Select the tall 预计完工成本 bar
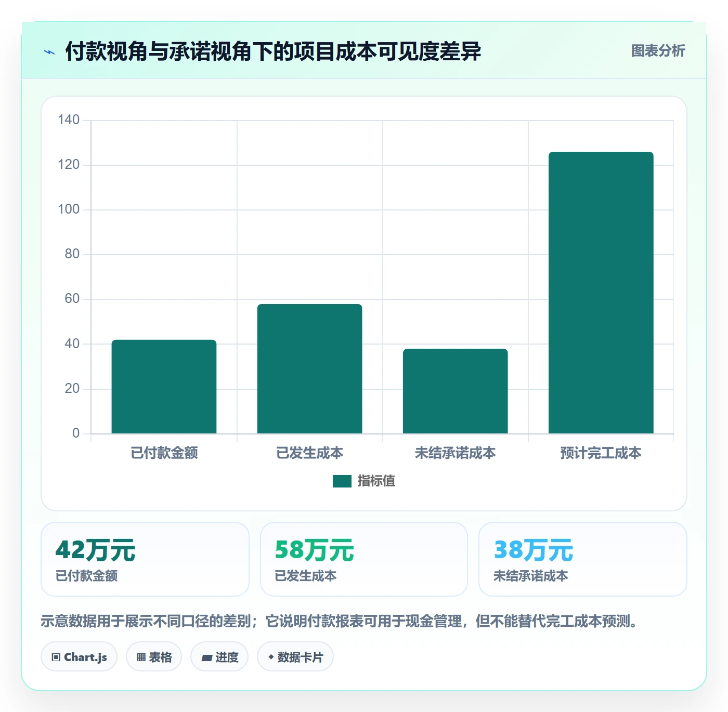The height and width of the screenshot is (712, 728). point(601,293)
